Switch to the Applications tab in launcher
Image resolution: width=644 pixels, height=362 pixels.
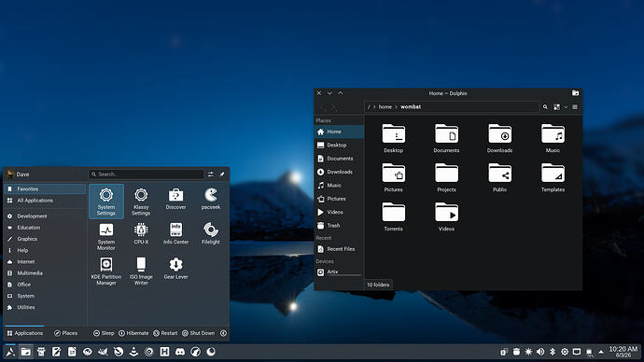pos(24,333)
